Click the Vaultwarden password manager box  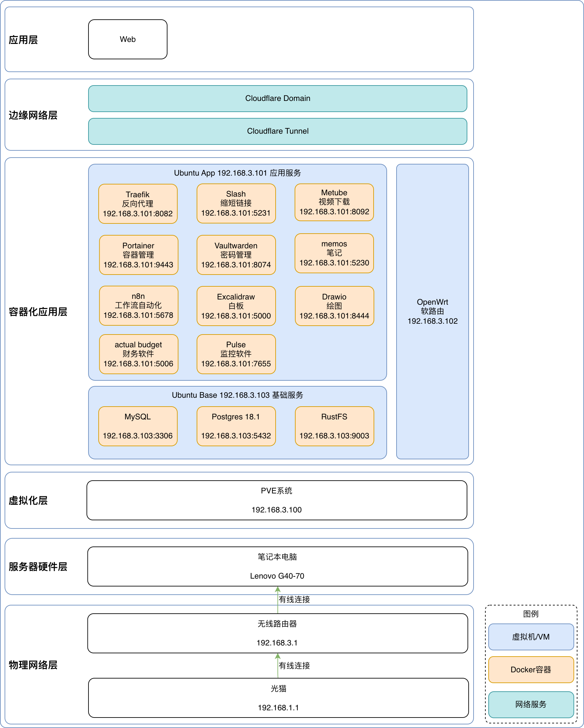(236, 255)
